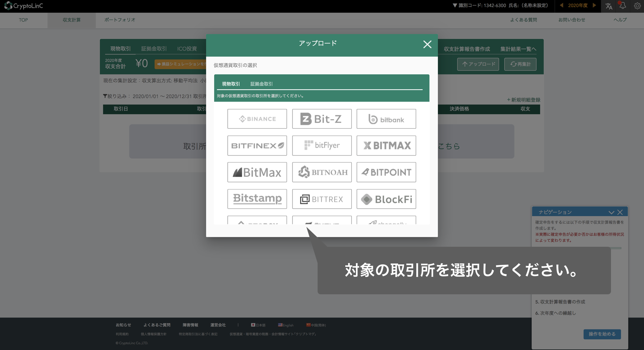The image size is (644, 350).
Task: Go to next fiscal year arrow
Action: click(594, 5)
